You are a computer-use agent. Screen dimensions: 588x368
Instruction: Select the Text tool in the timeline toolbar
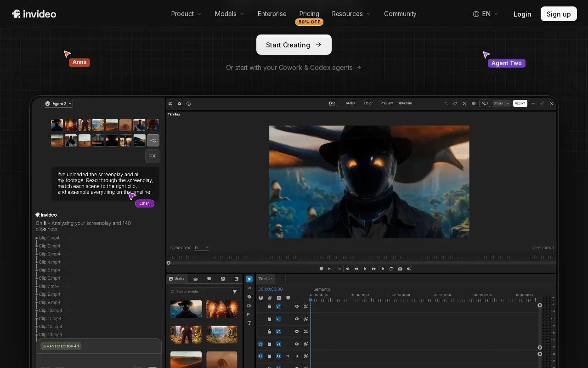tap(249, 323)
